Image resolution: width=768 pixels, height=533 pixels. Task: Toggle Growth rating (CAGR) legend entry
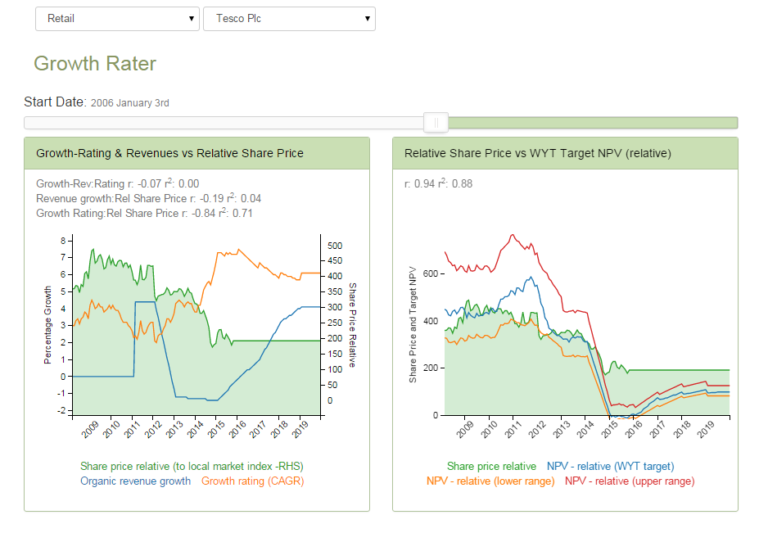255,480
